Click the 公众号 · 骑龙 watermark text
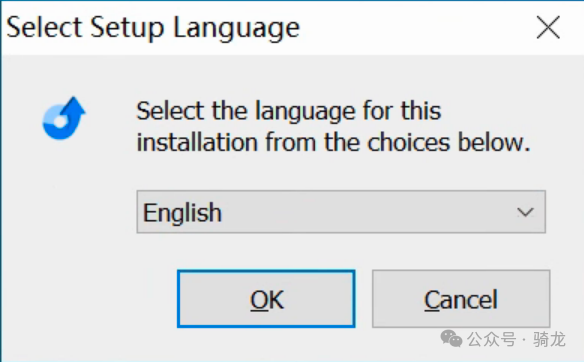Image resolution: width=584 pixels, height=362 pixels. (x=516, y=339)
